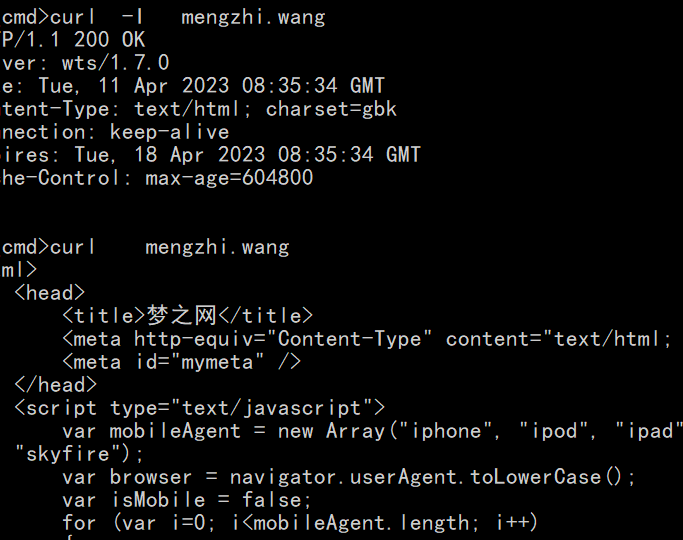683x540 pixels.
Task: Click the 梦之网 page title text
Action: (181, 316)
